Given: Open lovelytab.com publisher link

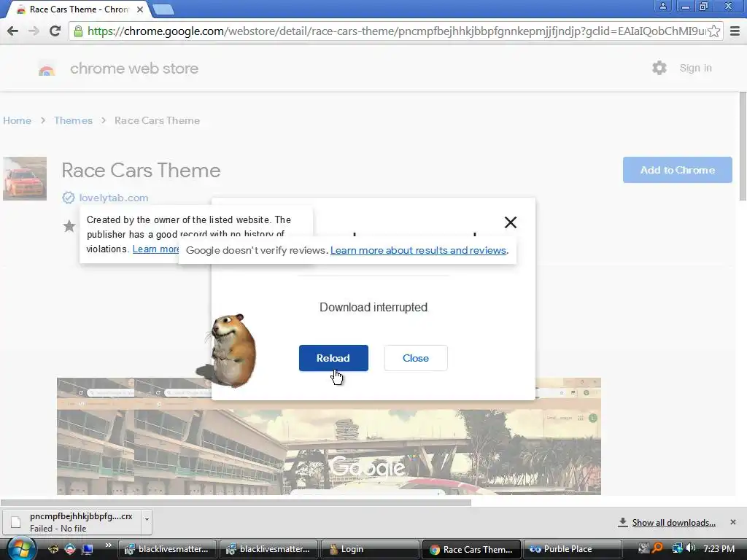Looking at the screenshot, I should click(x=114, y=198).
